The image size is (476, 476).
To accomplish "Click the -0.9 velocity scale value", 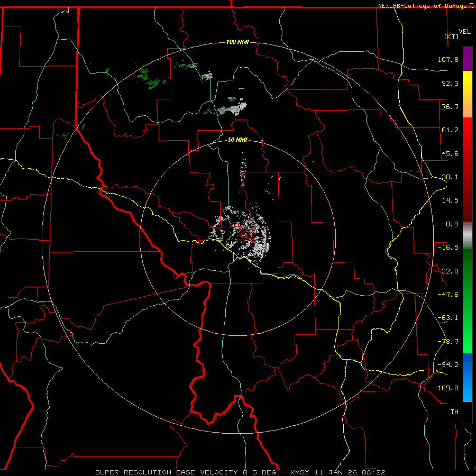I will (450, 224).
